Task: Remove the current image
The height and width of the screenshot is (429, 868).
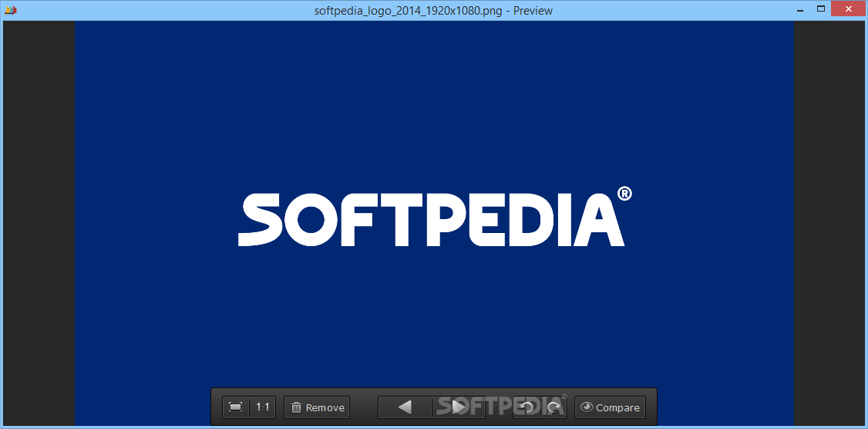Action: coord(317,407)
